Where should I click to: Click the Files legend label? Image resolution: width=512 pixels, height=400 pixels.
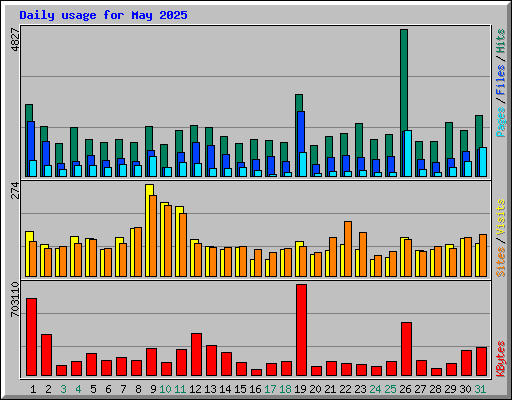500,80
